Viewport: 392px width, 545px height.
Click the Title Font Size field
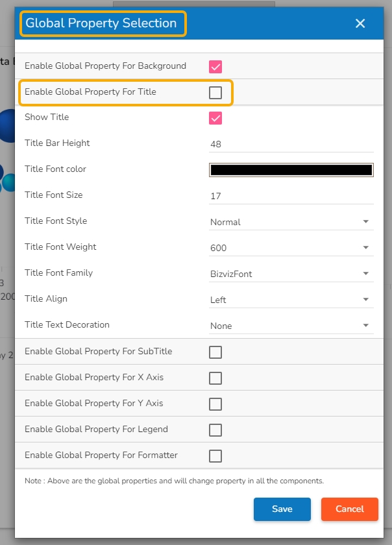pos(291,196)
